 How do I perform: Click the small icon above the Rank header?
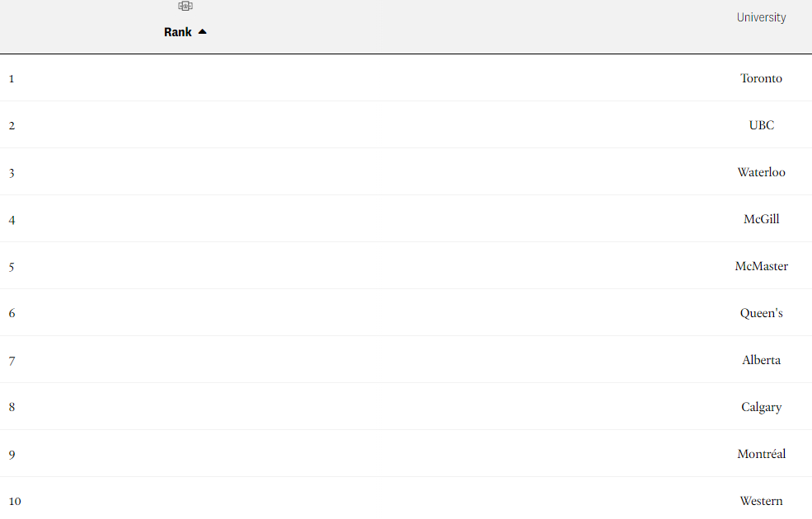[x=185, y=7]
